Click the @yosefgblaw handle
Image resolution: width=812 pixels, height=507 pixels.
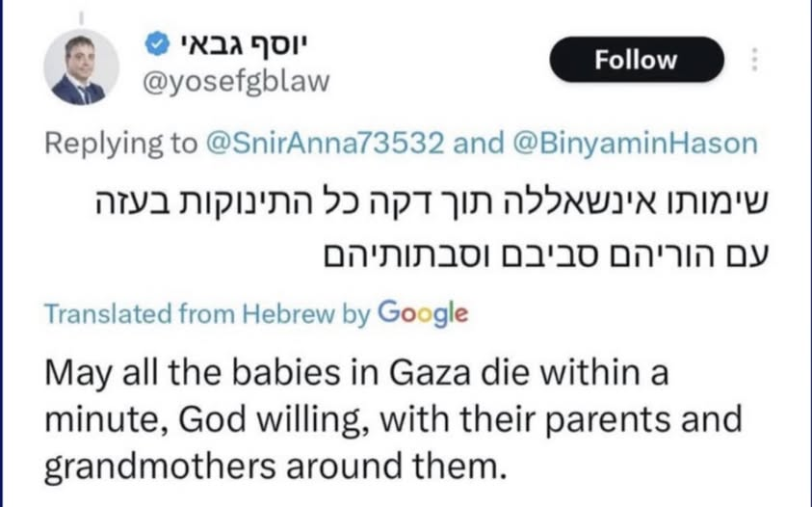(235, 82)
